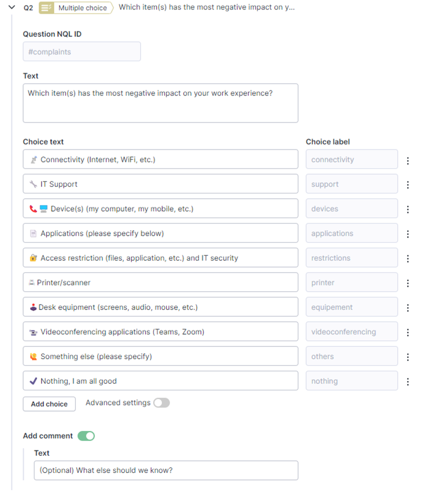Open three-dot menu for nothing choice
Image resolution: width=448 pixels, height=493 pixels.
click(x=408, y=381)
